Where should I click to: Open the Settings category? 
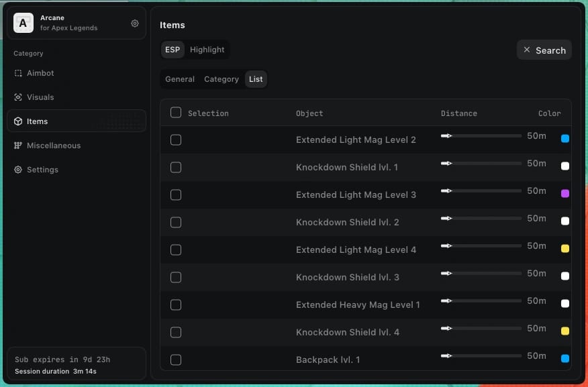coord(77,170)
